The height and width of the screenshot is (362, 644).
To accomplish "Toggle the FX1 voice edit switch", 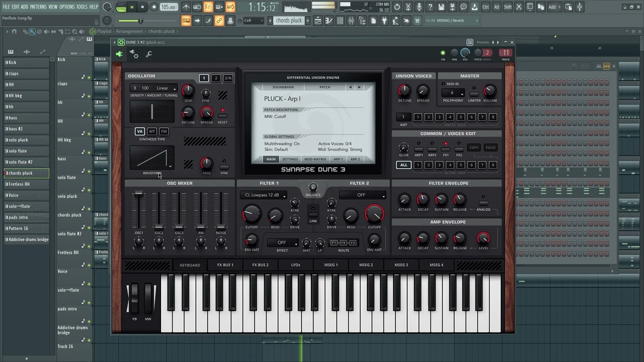I will [x=446, y=149].
